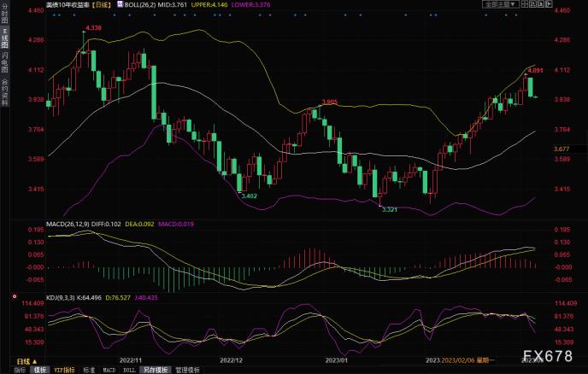This screenshot has height=374, width=588.
Task: Click the 3.321 low price label
Action: (390, 209)
